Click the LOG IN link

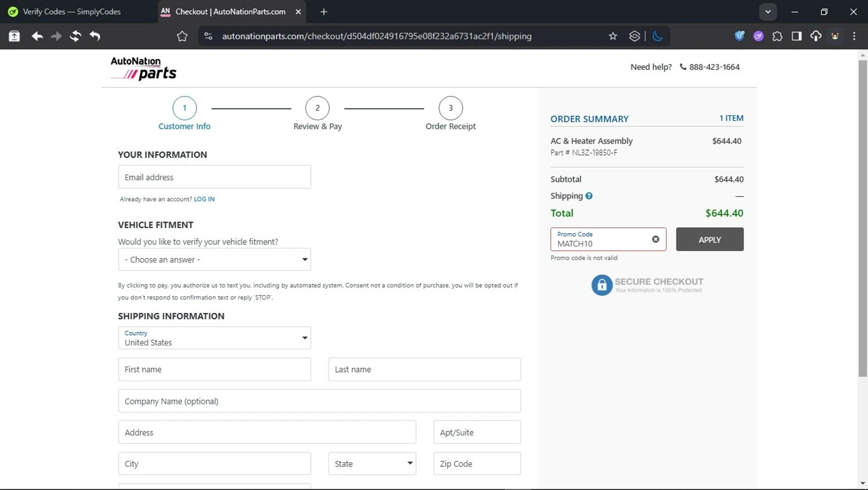204,199
